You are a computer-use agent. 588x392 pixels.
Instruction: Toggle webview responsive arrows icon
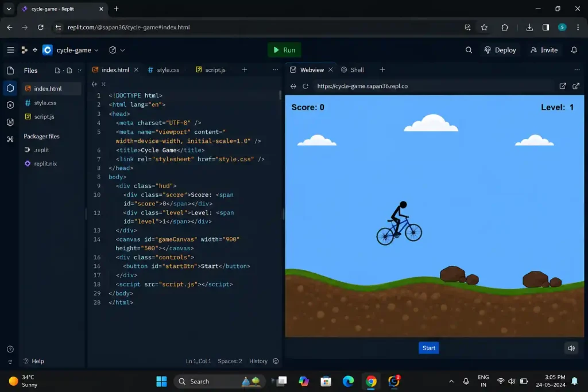293,86
